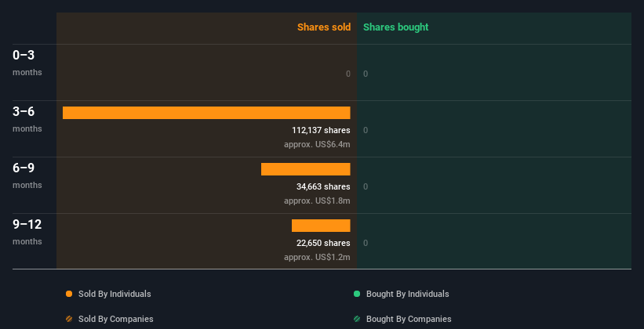Image resolution: width=644 pixels, height=329 pixels.
Task: Select the Bought By Companies legend label
Action: click(409, 319)
